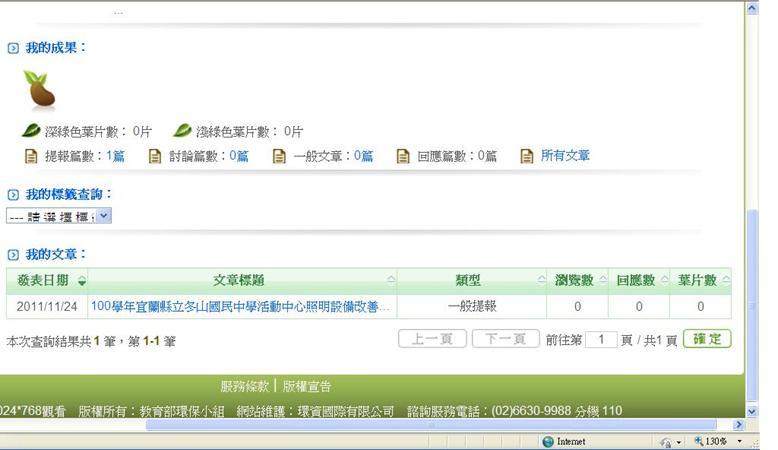Image resolution: width=778 pixels, height=450 pixels.
Task: Click the document icon beside 討論篇數
Action: coord(155,156)
